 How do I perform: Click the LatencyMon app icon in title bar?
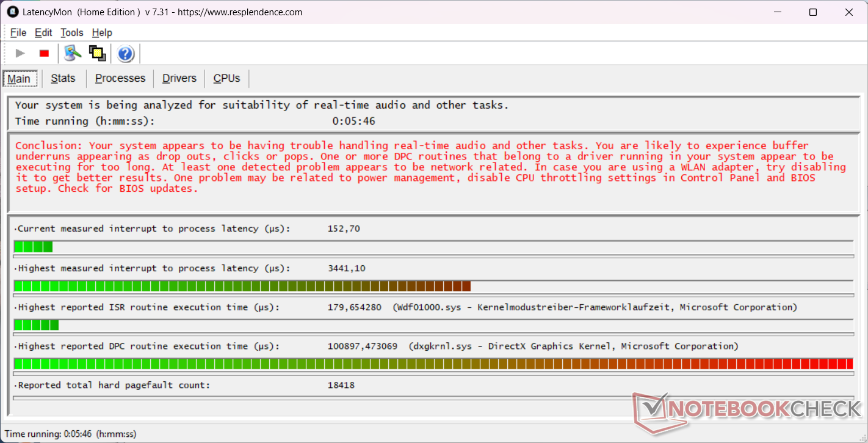click(x=12, y=12)
